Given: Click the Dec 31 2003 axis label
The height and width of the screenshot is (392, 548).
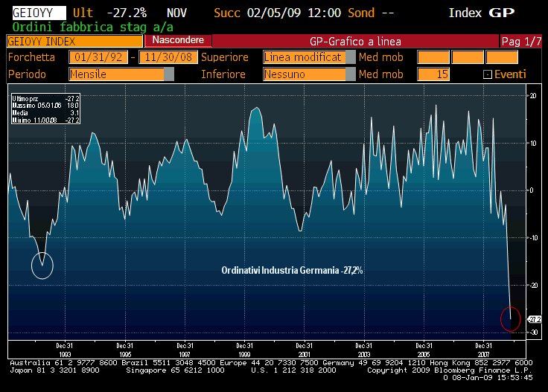Looking at the screenshot, I should [364, 350].
